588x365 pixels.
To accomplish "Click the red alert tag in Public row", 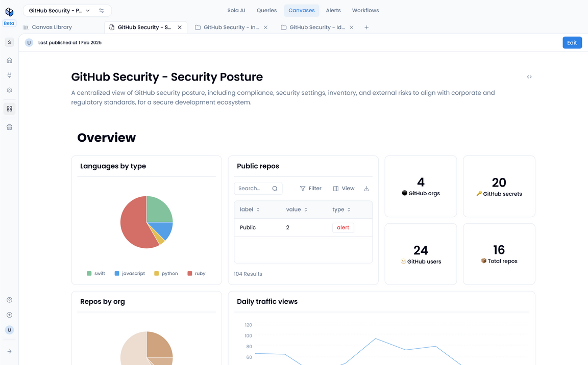I will coord(343,227).
